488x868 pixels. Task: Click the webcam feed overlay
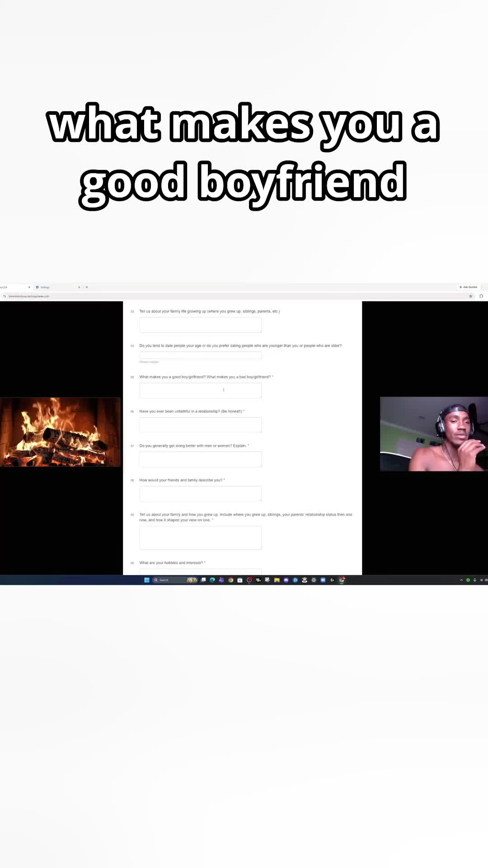click(434, 434)
